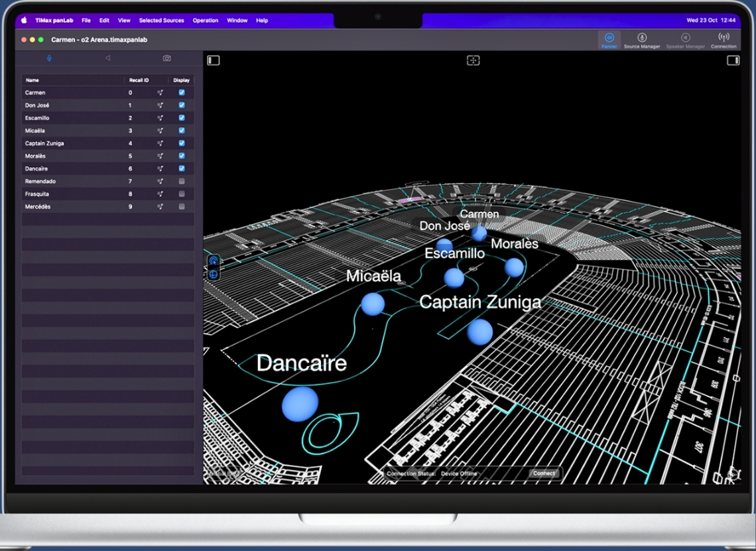This screenshot has width=756, height=551.
Task: Click the pointer select tool in viewport
Action: pos(214,261)
